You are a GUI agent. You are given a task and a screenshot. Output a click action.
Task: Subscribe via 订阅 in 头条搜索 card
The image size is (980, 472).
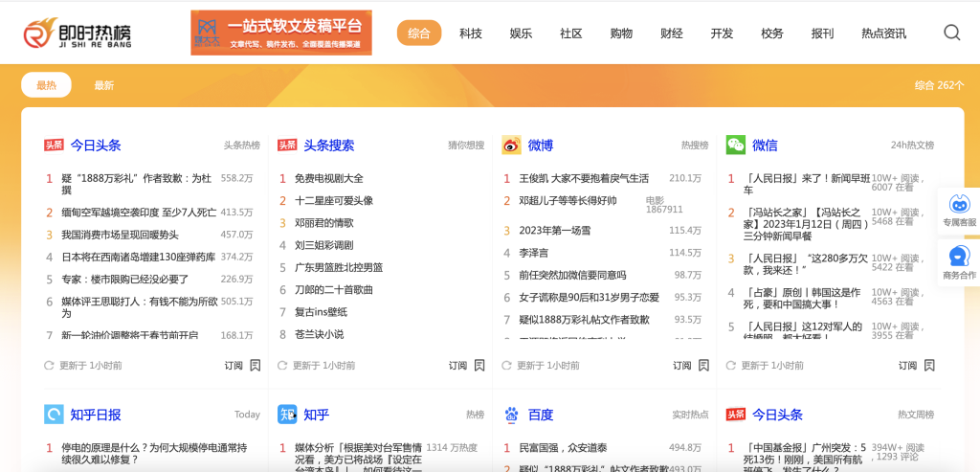(x=458, y=365)
